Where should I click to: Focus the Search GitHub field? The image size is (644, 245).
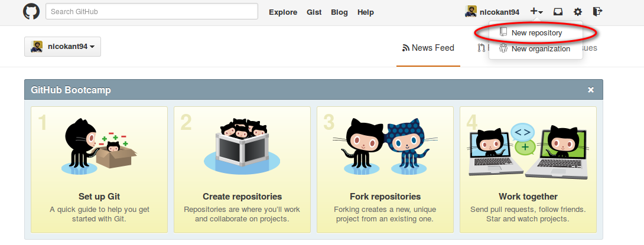click(152, 11)
